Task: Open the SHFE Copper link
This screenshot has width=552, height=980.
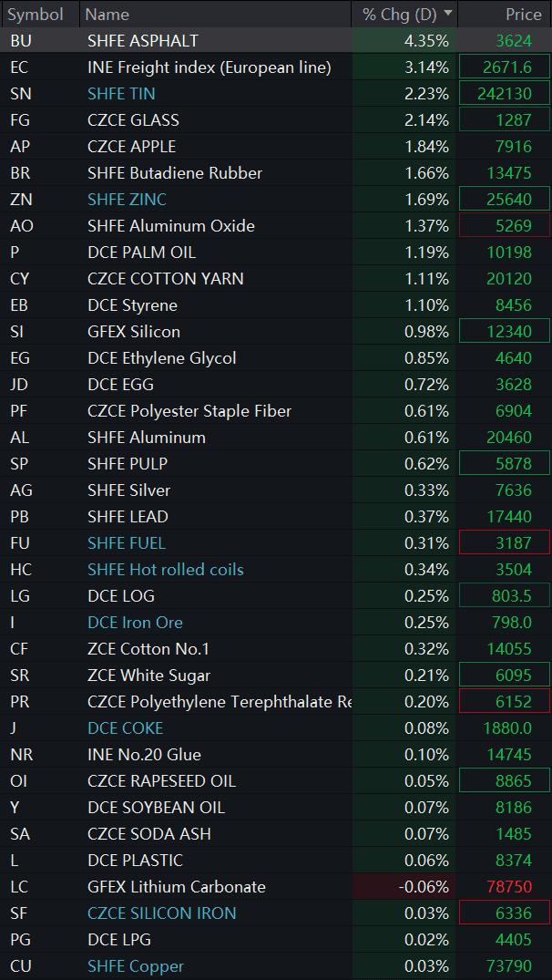Action: tap(136, 966)
